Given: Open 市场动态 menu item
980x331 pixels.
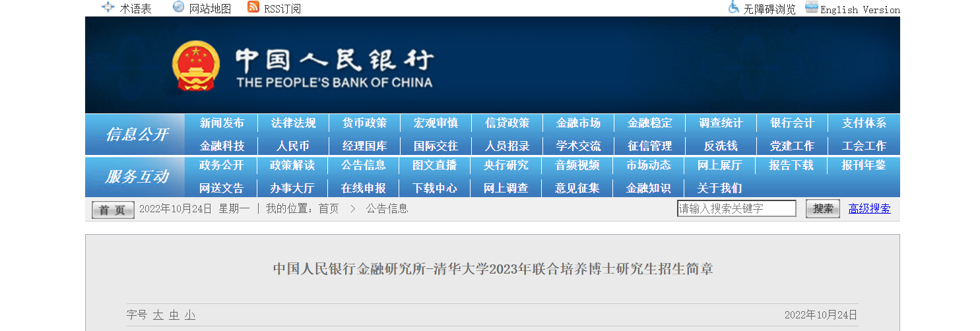Looking at the screenshot, I should click(x=649, y=165).
